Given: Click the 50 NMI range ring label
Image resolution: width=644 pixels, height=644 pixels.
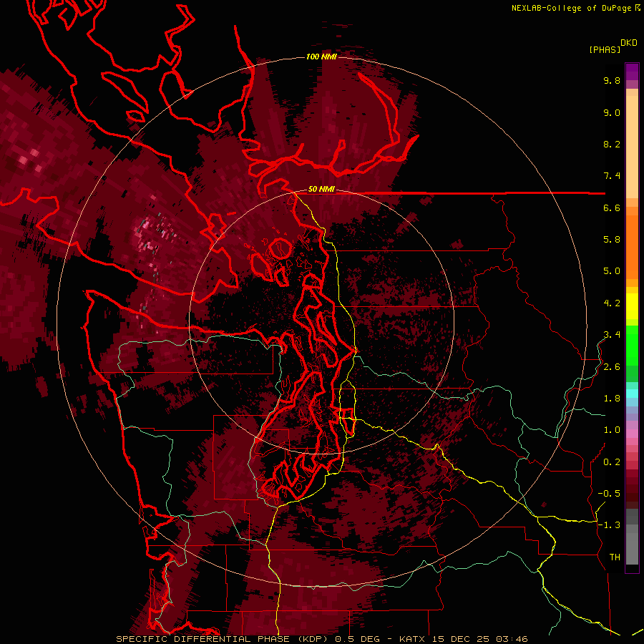Looking at the screenshot, I should pyautogui.click(x=321, y=190).
